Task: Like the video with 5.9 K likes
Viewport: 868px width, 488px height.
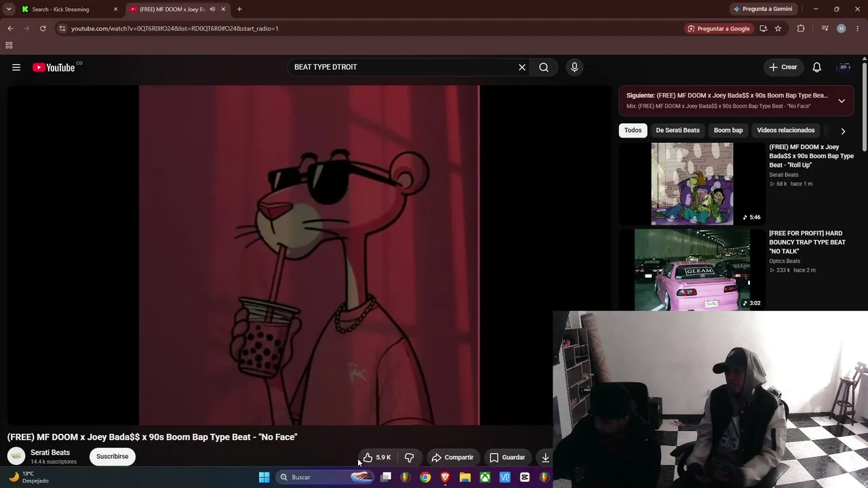Action: click(377, 457)
